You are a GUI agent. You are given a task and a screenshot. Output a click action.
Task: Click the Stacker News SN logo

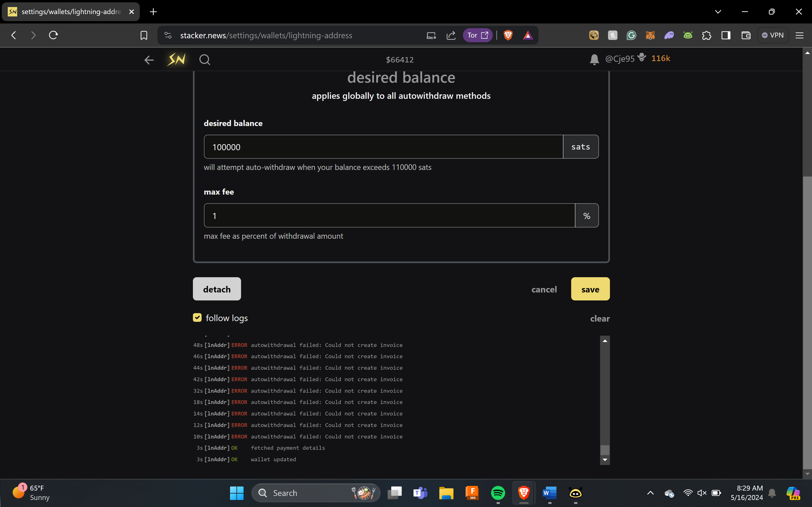[176, 59]
